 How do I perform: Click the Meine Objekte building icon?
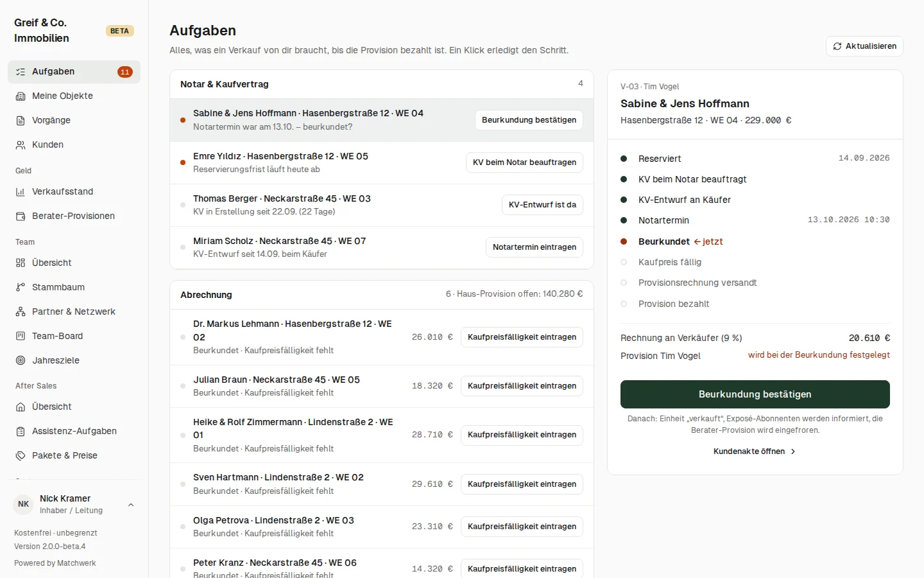(x=21, y=96)
